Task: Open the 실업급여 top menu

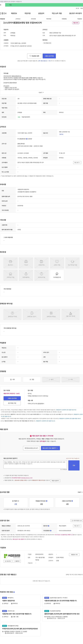Action: tap(41, 13)
